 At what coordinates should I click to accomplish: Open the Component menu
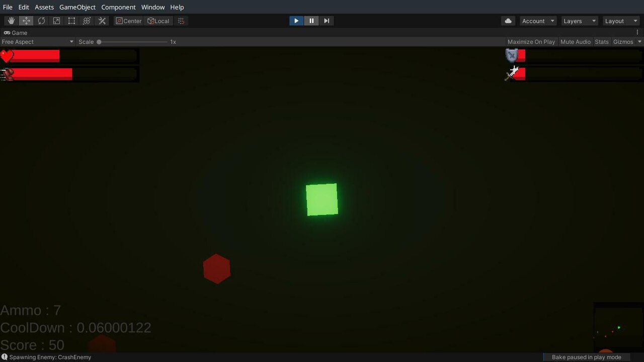(118, 7)
